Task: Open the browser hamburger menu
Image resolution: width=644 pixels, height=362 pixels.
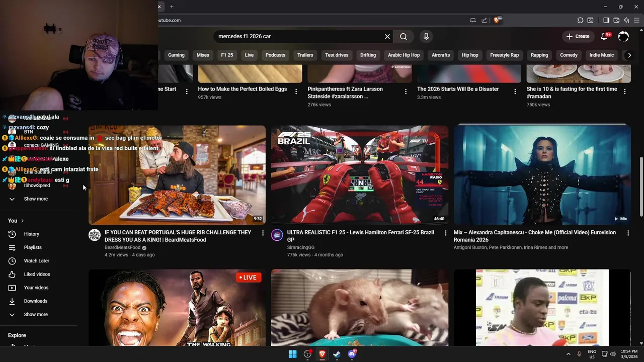Action: pyautogui.click(x=636, y=20)
